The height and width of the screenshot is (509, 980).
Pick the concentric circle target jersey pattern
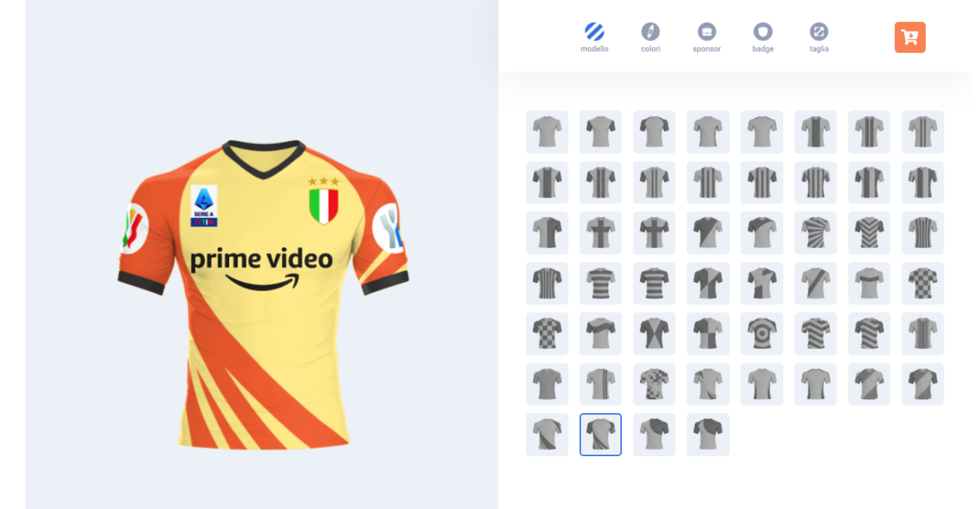pos(761,334)
